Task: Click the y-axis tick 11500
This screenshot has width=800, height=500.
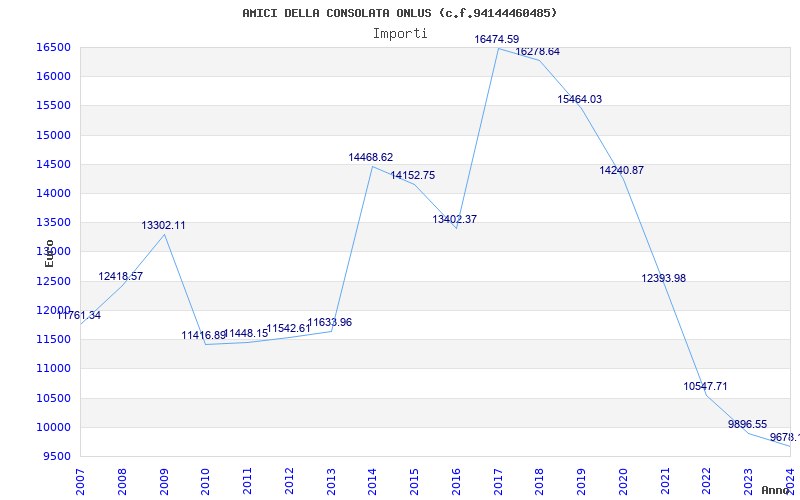Action: 53,339
